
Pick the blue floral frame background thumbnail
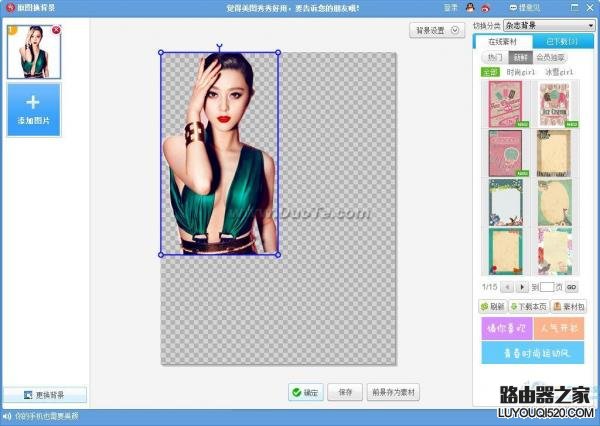click(505, 202)
